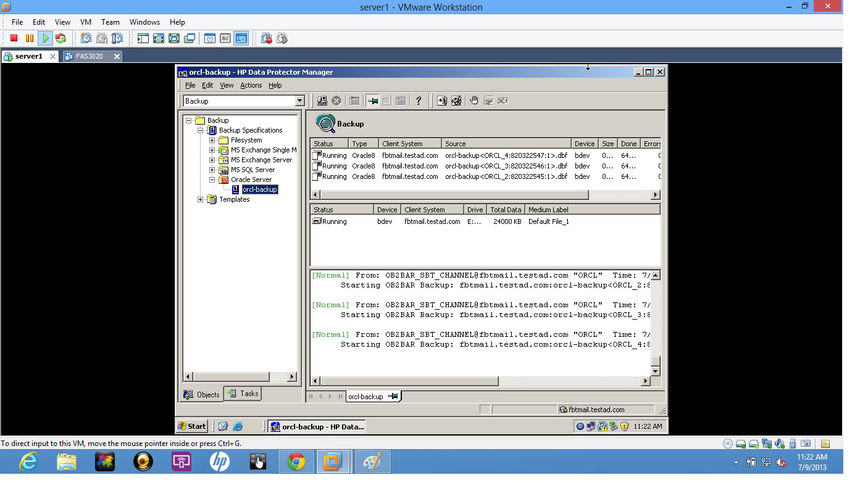
Task: Expand the Templates node
Action: (x=199, y=199)
